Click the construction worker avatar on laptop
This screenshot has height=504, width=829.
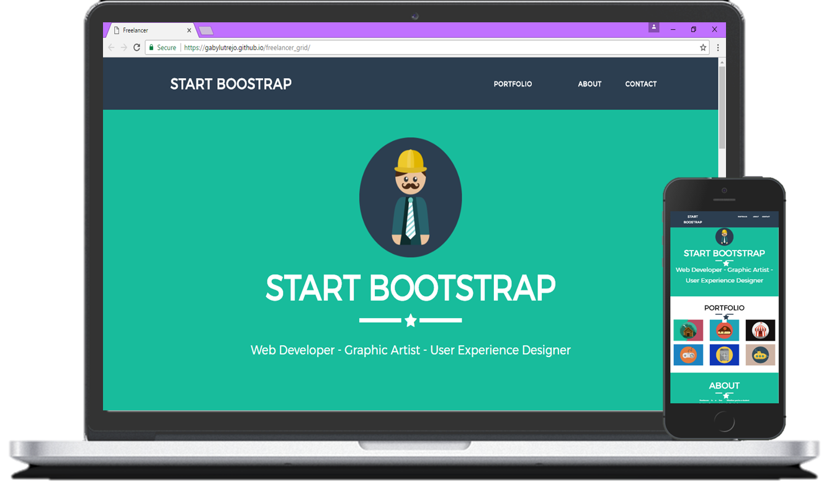click(x=410, y=197)
